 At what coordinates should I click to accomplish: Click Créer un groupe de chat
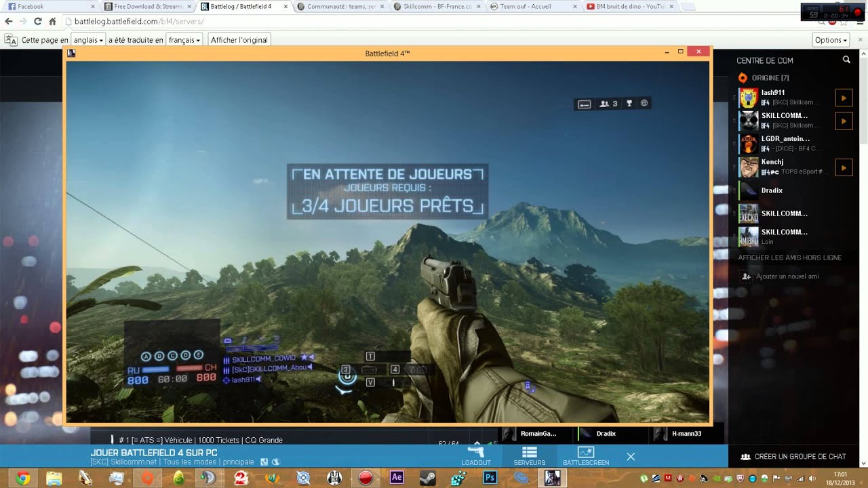point(793,457)
